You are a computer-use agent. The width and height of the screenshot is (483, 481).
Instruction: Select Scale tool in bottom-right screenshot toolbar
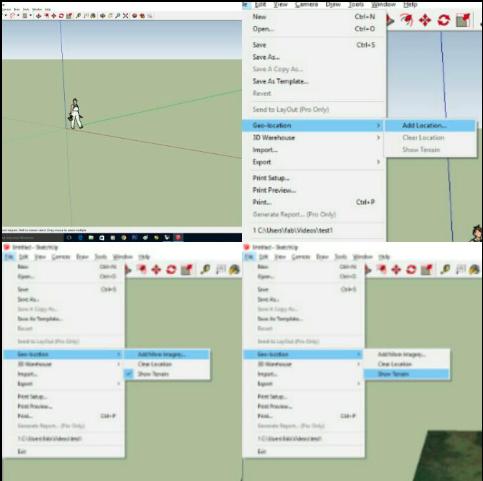click(426, 269)
